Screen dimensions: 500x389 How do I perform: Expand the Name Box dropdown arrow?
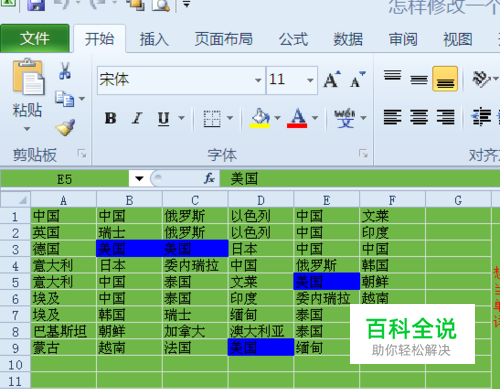(139, 179)
